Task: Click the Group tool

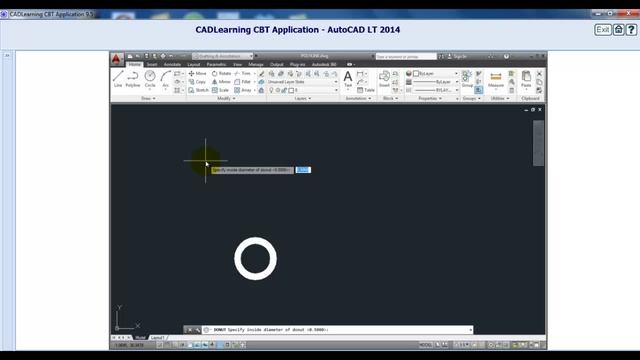Action: coord(467,79)
